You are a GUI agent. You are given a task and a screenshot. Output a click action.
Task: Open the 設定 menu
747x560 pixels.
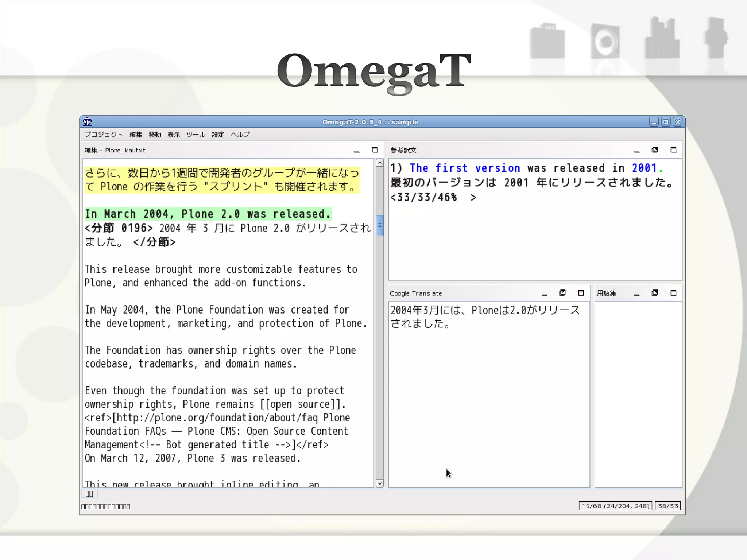(x=218, y=135)
